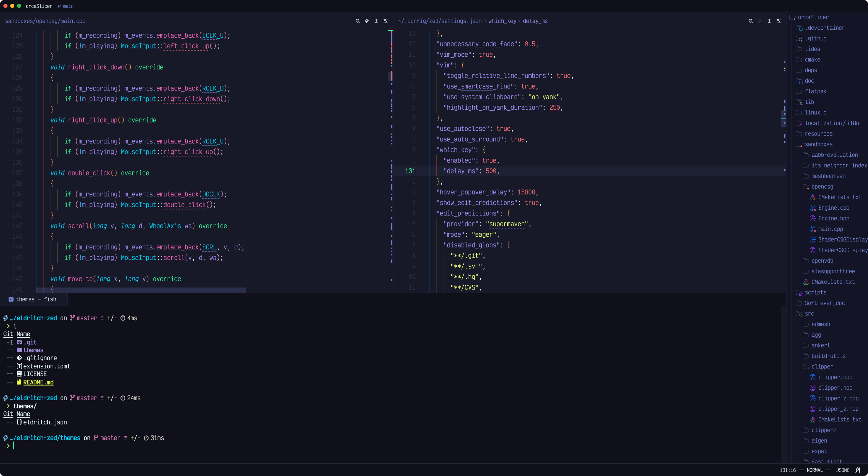The width and height of the screenshot is (868, 476).
Task: Click the Engine.cpp file icon in project tree
Action: (813, 208)
